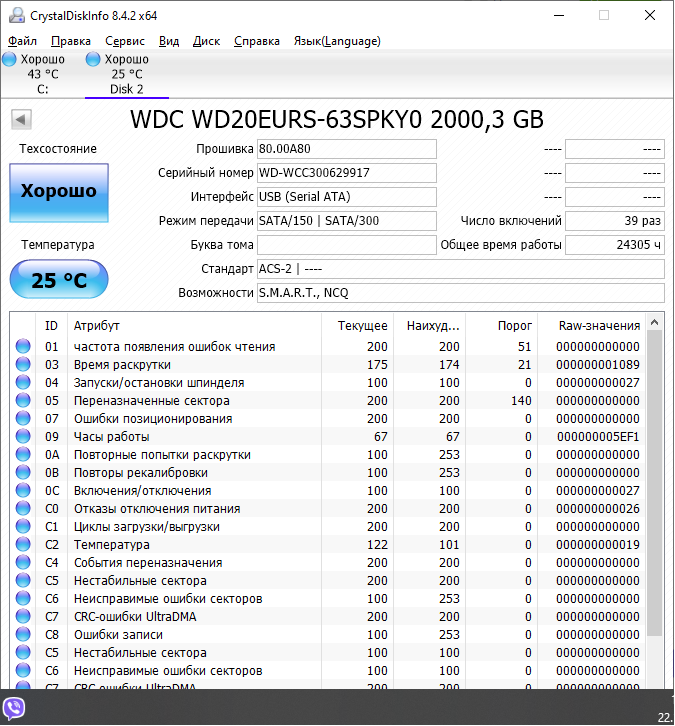Click the status orb beside Часы работы
This screenshot has width=675, height=726.
point(23,437)
